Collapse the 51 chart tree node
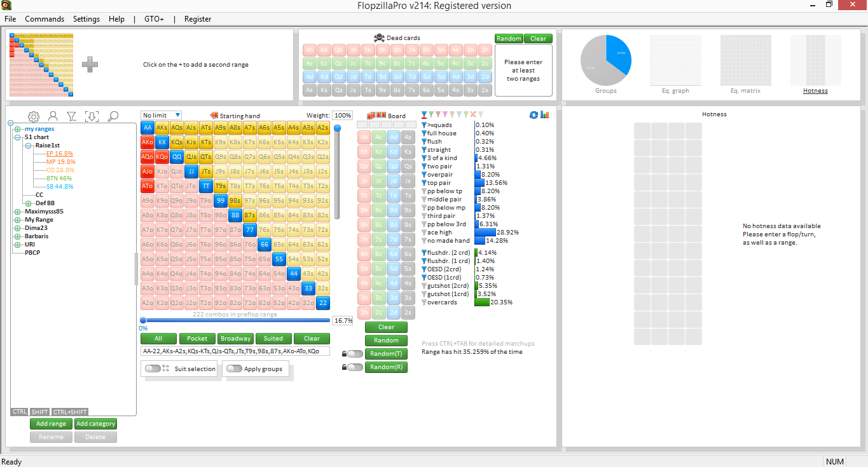The height and width of the screenshot is (467, 868). click(x=17, y=137)
